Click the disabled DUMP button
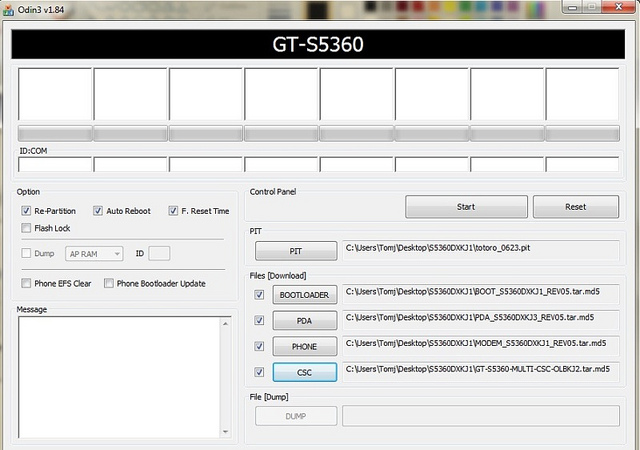The height and width of the screenshot is (450, 640). 296,416
